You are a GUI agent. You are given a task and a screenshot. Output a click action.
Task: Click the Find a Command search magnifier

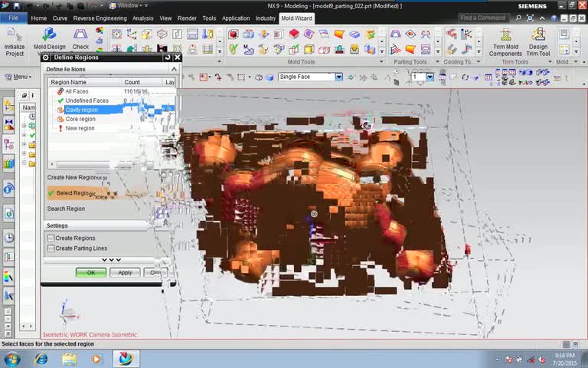[518, 18]
